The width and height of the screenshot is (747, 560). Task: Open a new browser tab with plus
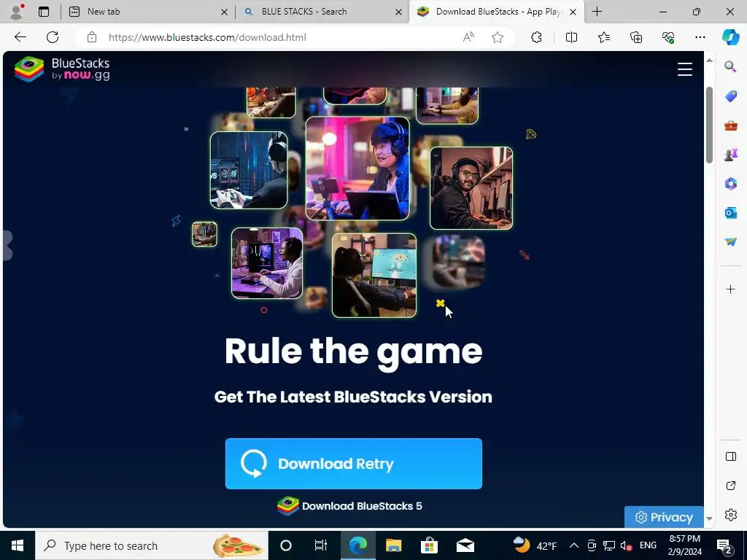pyautogui.click(x=597, y=12)
